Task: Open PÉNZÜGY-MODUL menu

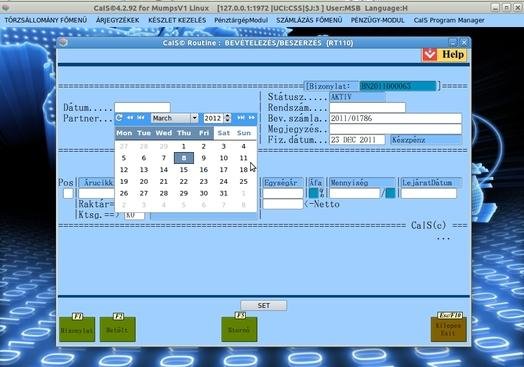Action: 378,20
